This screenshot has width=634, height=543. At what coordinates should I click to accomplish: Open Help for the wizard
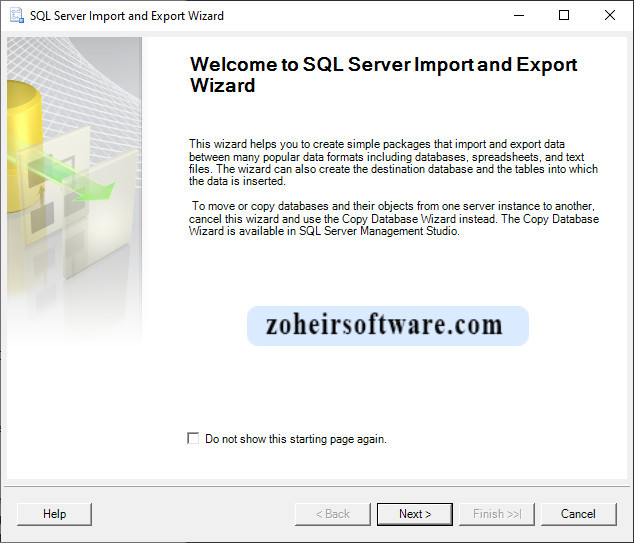point(54,514)
